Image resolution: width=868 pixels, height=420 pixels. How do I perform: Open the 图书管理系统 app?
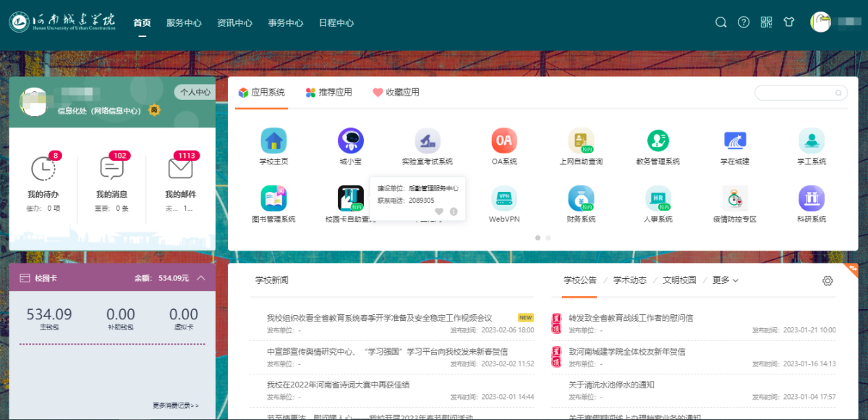(273, 198)
